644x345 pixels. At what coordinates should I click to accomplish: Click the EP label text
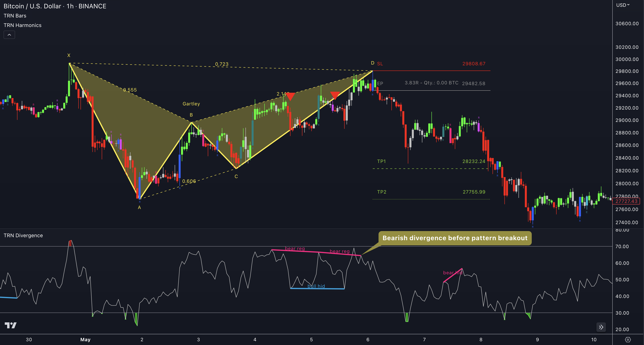pos(380,83)
